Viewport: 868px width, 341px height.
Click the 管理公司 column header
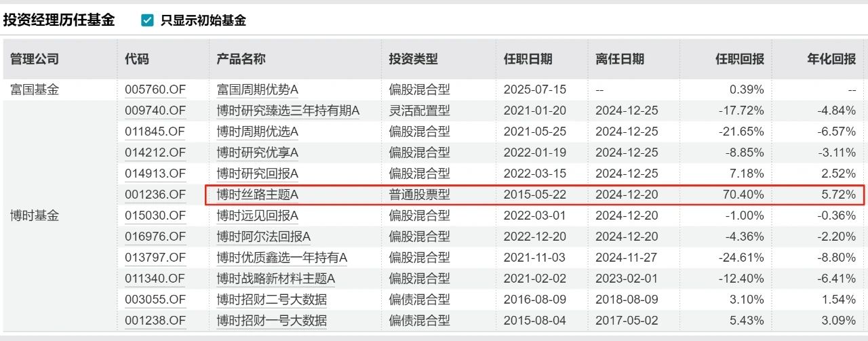point(35,59)
